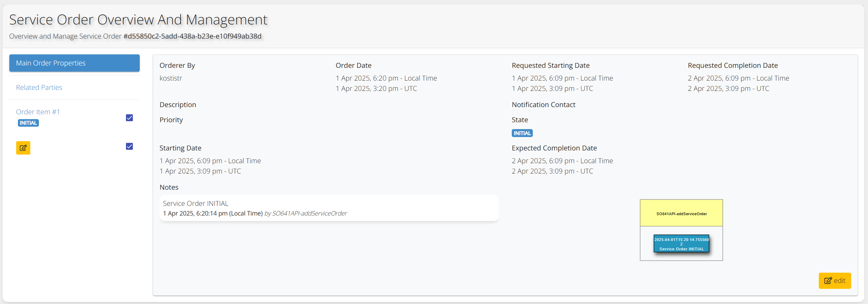868x304 pixels.
Task: Click the service order ID in the subtitle
Action: point(192,36)
